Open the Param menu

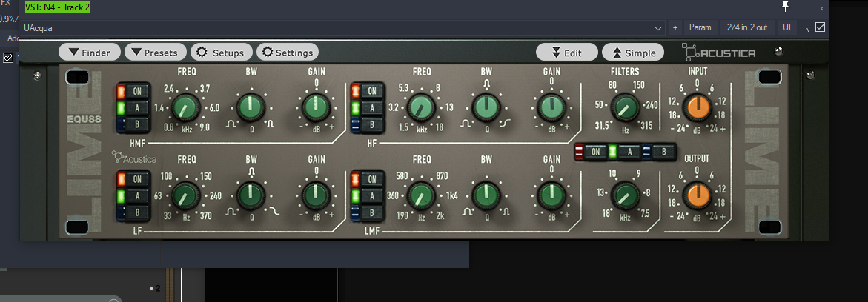[700, 27]
